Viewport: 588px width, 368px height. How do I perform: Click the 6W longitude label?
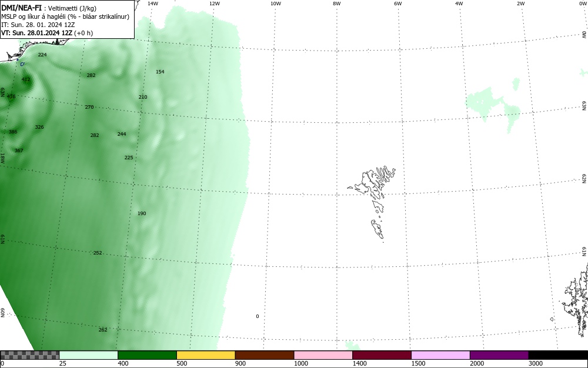click(398, 4)
